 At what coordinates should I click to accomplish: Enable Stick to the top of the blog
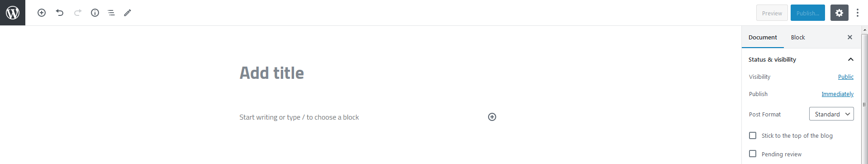(753, 135)
